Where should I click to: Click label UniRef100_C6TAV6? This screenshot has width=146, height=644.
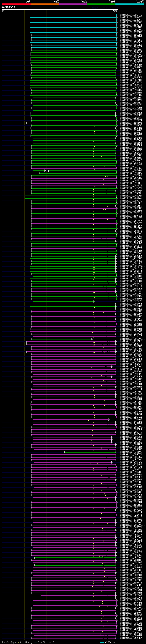point(131,135)
